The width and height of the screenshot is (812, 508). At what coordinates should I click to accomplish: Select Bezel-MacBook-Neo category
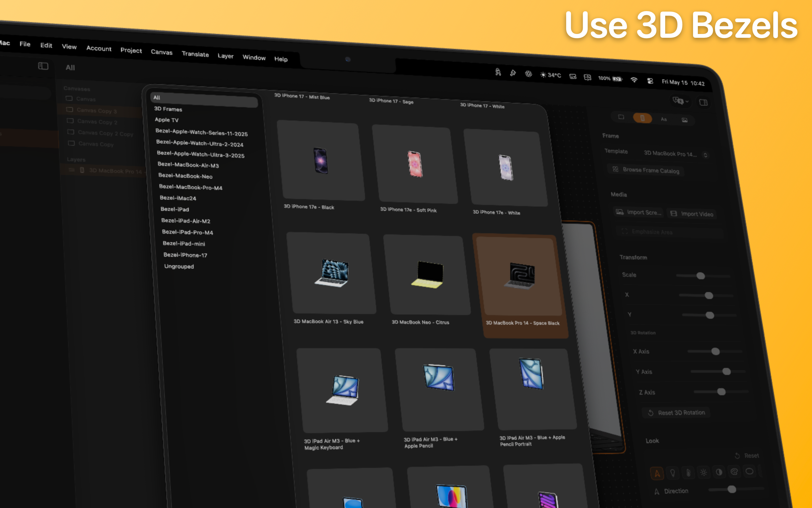[186, 176]
